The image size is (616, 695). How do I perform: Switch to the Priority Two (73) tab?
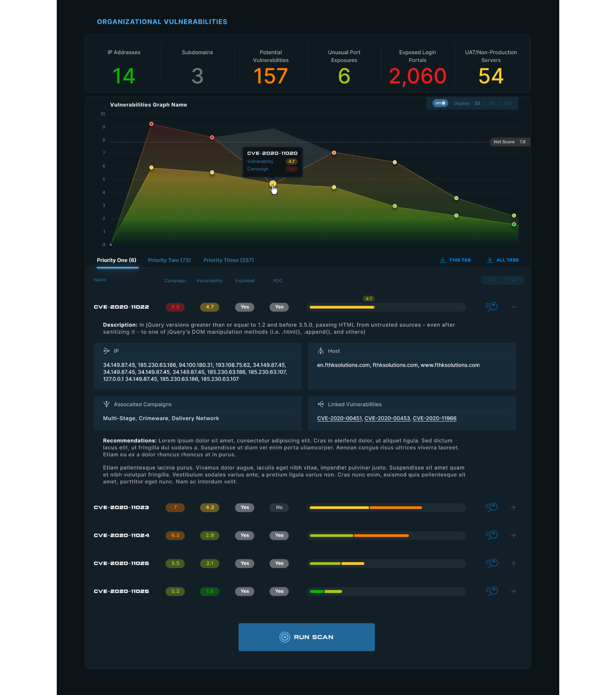point(169,260)
